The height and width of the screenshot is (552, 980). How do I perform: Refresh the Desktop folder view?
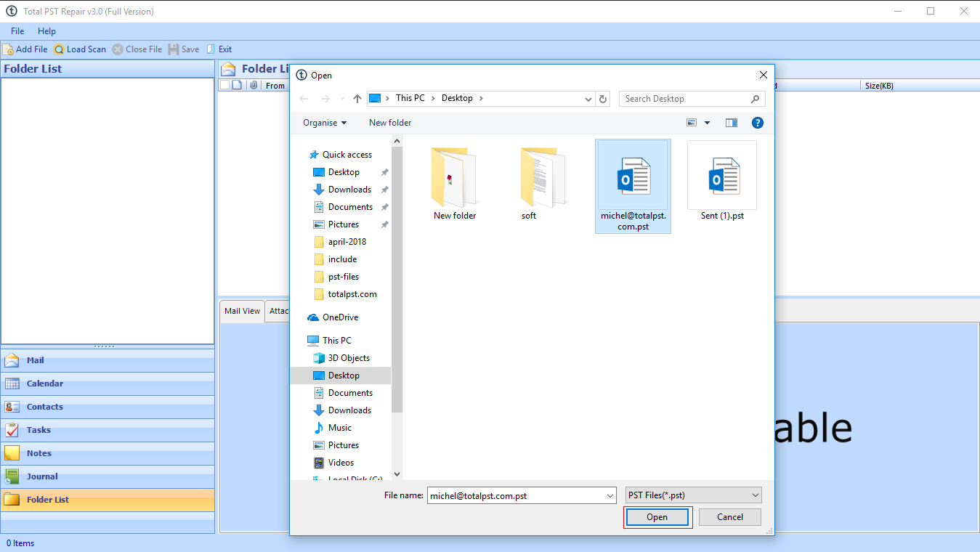coord(603,99)
